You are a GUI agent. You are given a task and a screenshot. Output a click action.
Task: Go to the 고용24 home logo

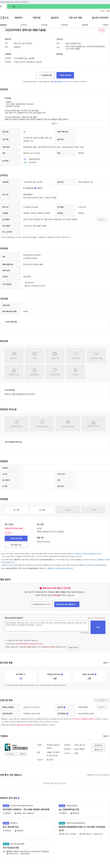click(4, 18)
